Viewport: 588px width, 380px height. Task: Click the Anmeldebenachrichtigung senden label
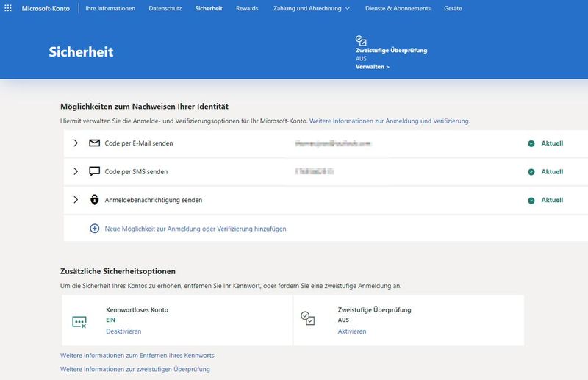[154, 201]
